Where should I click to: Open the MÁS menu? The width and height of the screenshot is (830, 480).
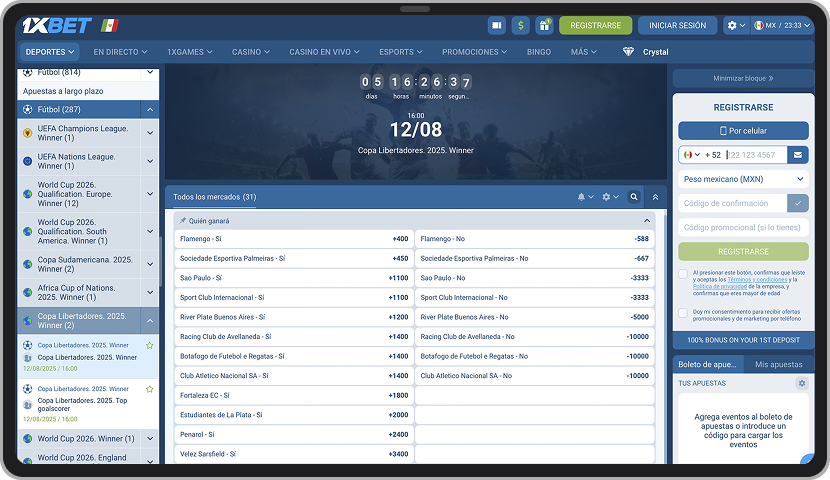tap(583, 52)
